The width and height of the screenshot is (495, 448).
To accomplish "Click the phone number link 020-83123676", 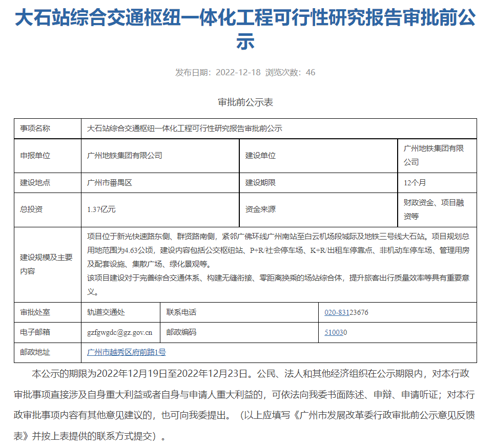I will pyautogui.click(x=346, y=312).
